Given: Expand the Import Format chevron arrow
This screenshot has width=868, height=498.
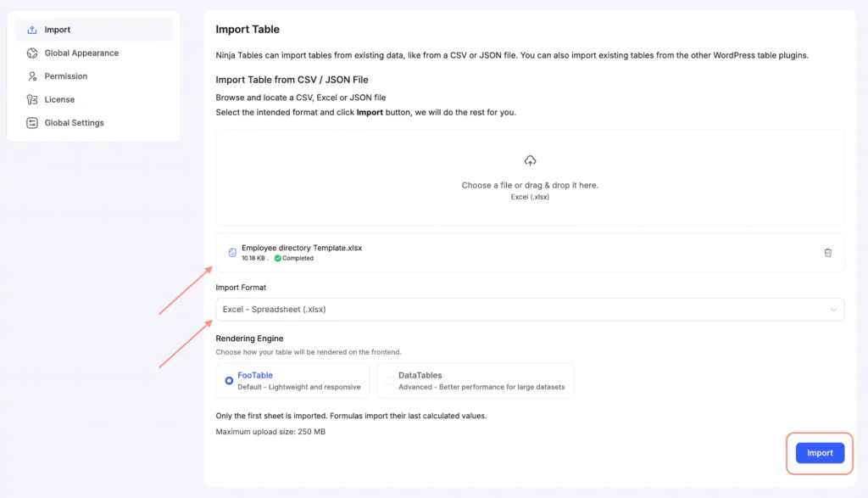Looking at the screenshot, I should pos(833,310).
